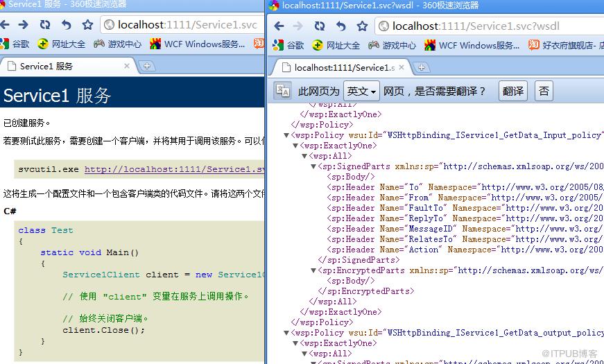The height and width of the screenshot is (364, 604).
Task: Click sp:Header Name="FaultTo" line
Action: click(465, 208)
